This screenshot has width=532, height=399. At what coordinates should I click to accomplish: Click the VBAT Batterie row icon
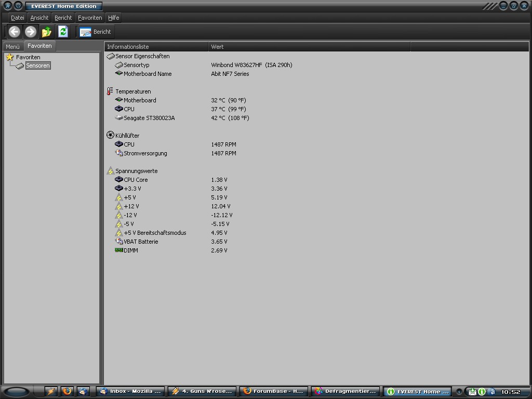click(x=119, y=241)
